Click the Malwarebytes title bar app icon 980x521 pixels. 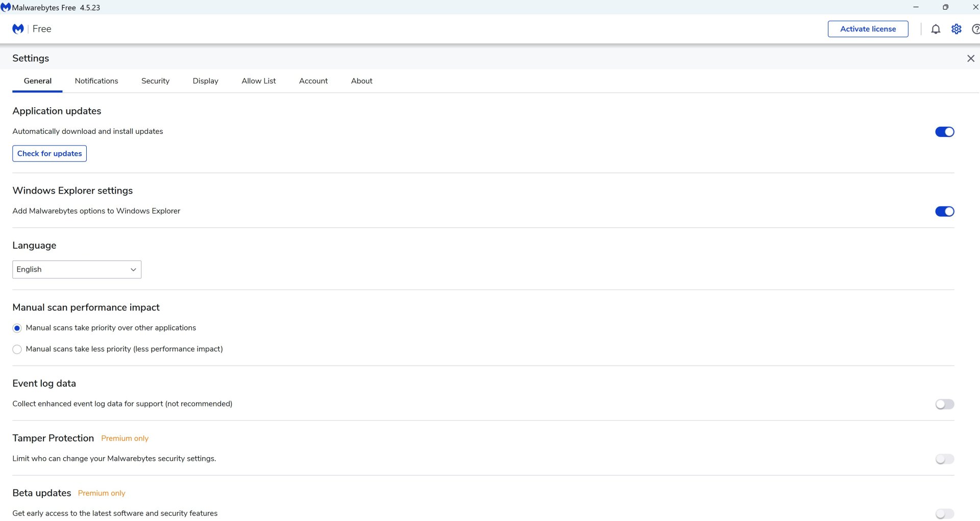[x=6, y=8]
